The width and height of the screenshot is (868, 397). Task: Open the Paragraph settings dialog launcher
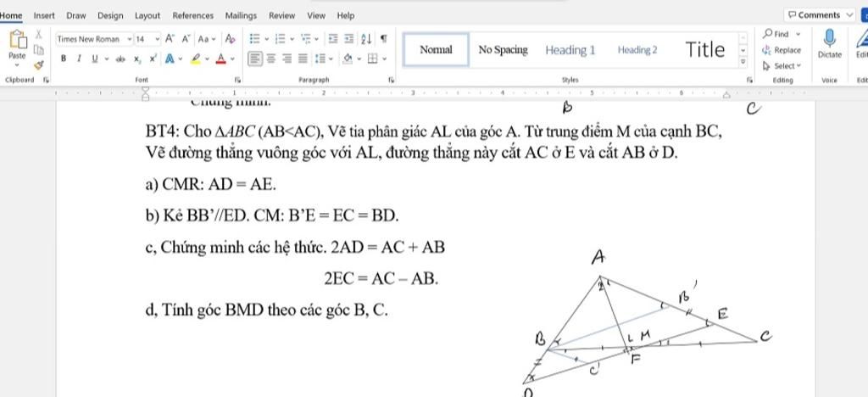click(x=391, y=80)
